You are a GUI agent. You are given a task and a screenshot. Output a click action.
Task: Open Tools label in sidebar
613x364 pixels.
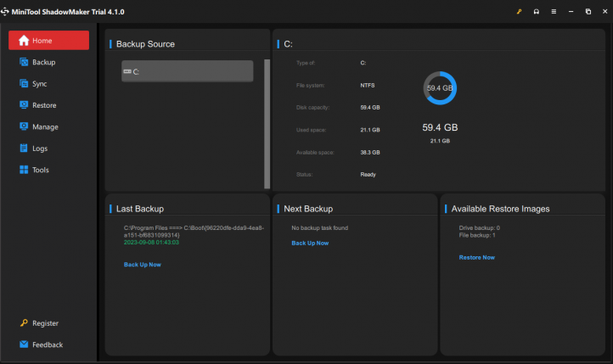(40, 170)
